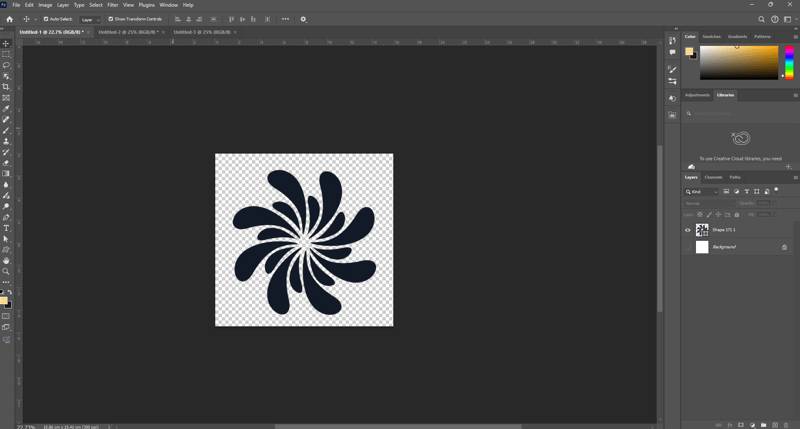Select the Object Selection tool
Viewport: 800px width, 429px height.
(6, 77)
